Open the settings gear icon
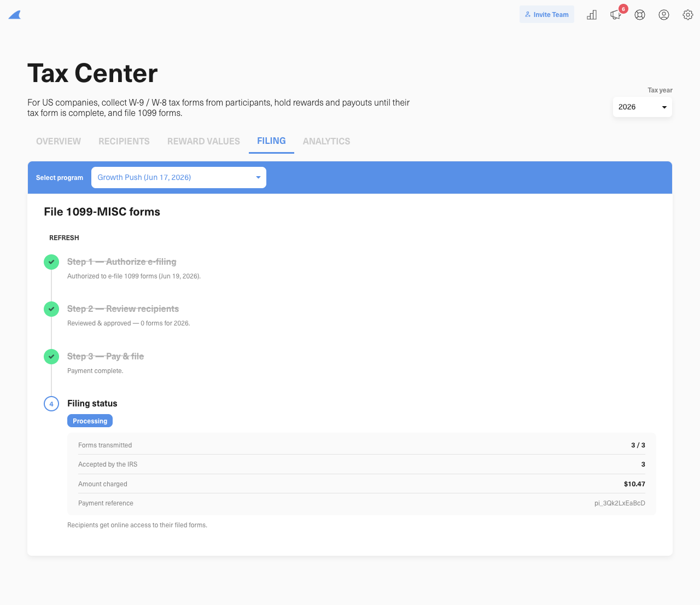 [x=688, y=15]
